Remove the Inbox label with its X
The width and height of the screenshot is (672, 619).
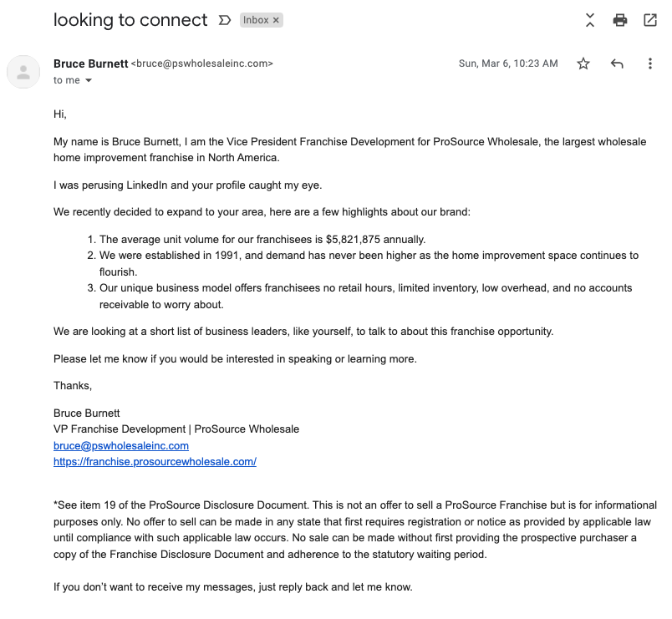[276, 20]
